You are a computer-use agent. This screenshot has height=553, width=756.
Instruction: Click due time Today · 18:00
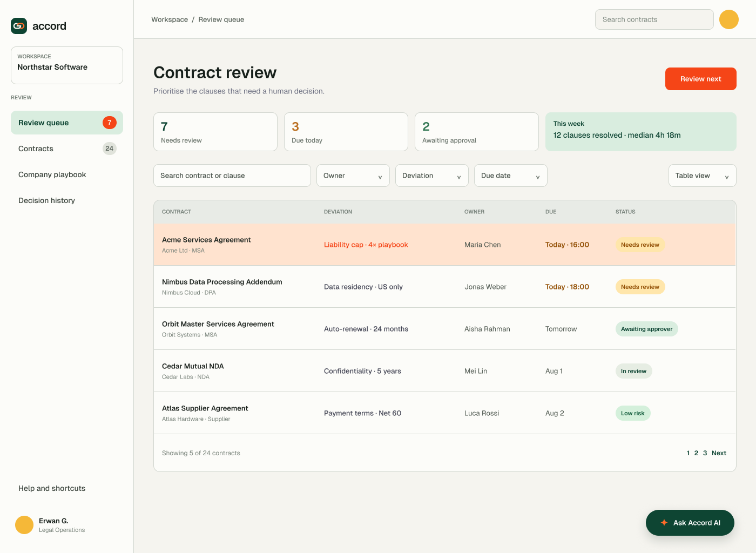click(567, 287)
